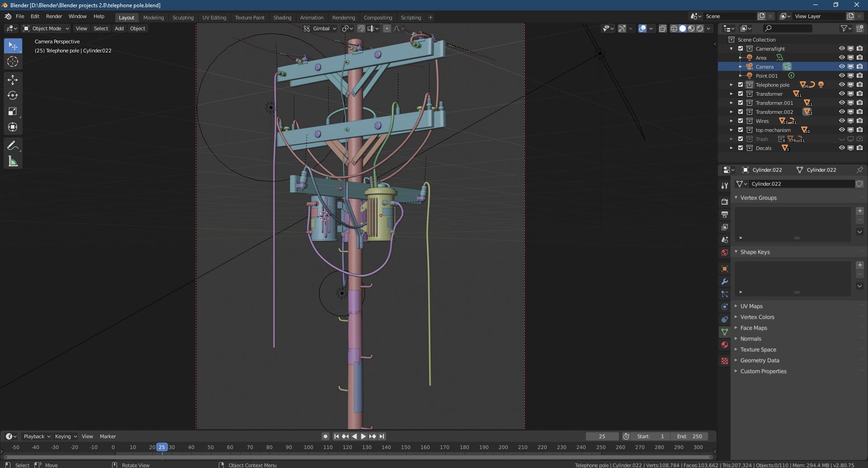The width and height of the screenshot is (868, 468).
Task: Select the Cursor tool in the viewport toolbar
Action: (13, 62)
